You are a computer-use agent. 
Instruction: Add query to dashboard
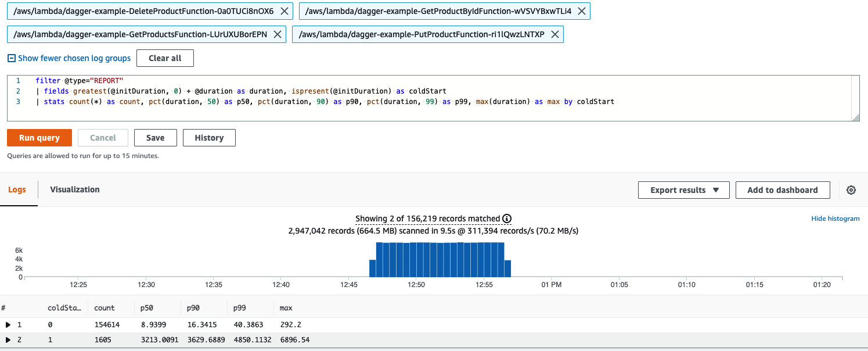[x=783, y=190]
